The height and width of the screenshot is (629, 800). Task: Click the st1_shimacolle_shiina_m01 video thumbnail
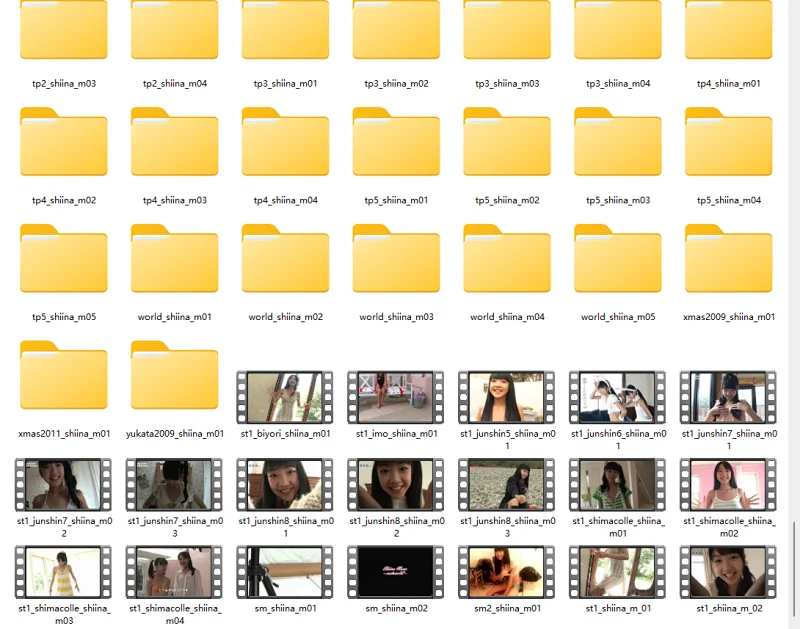tap(617, 485)
